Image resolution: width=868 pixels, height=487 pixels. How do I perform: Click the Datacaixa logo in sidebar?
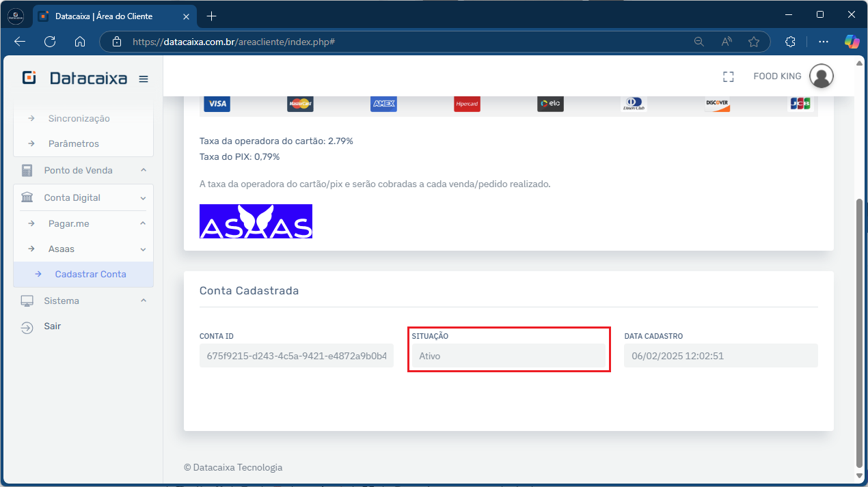(75, 78)
